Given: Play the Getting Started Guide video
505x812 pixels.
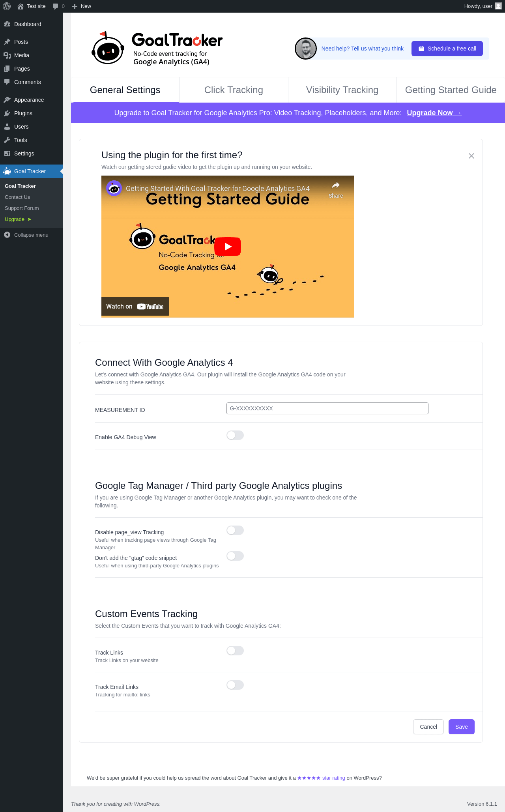Looking at the screenshot, I should click(x=228, y=247).
